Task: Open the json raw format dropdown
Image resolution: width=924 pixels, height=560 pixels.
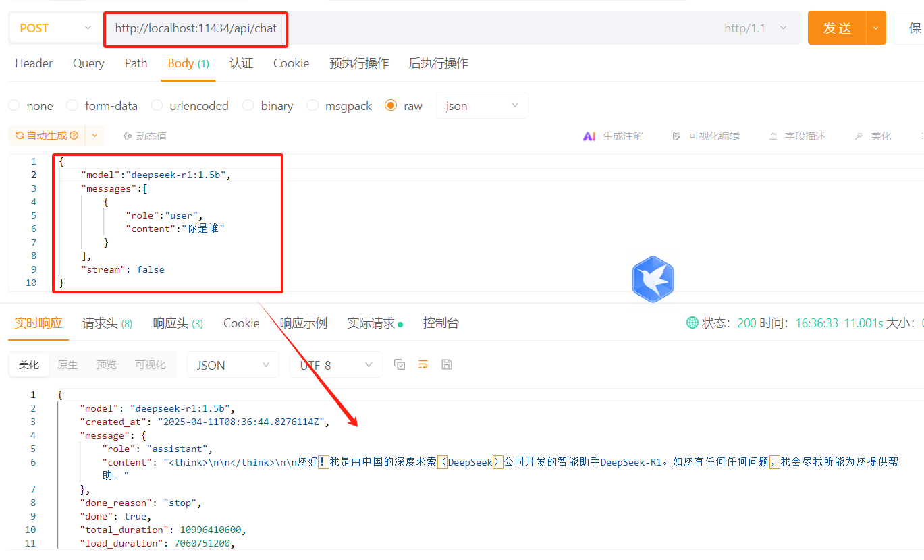Action: (482, 105)
